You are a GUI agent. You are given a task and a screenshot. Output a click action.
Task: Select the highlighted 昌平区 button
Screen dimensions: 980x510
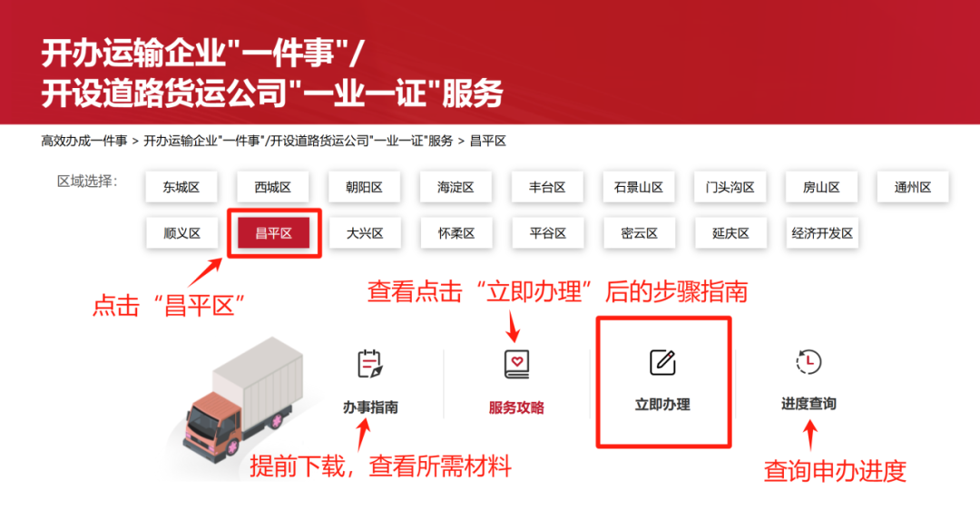click(274, 233)
